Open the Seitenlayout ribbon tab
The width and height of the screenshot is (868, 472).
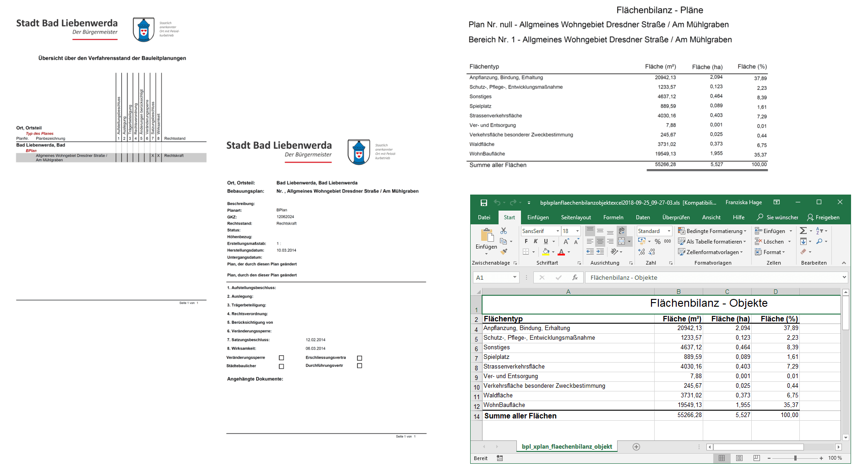(575, 217)
